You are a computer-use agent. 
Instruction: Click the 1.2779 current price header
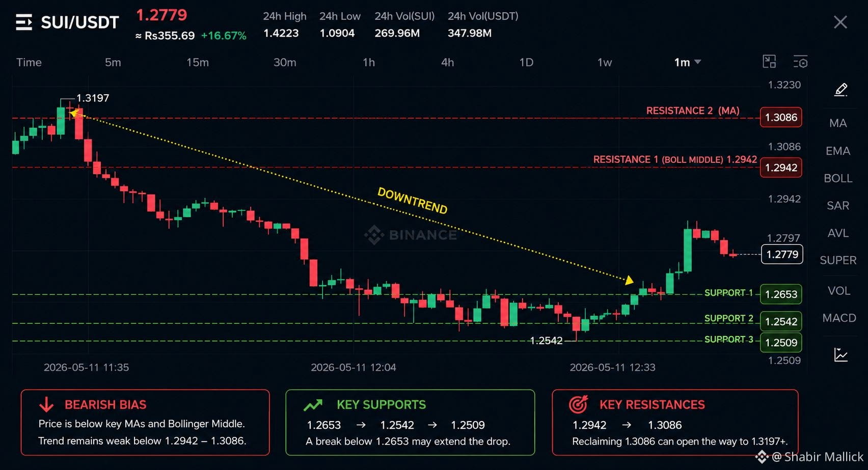[161, 15]
